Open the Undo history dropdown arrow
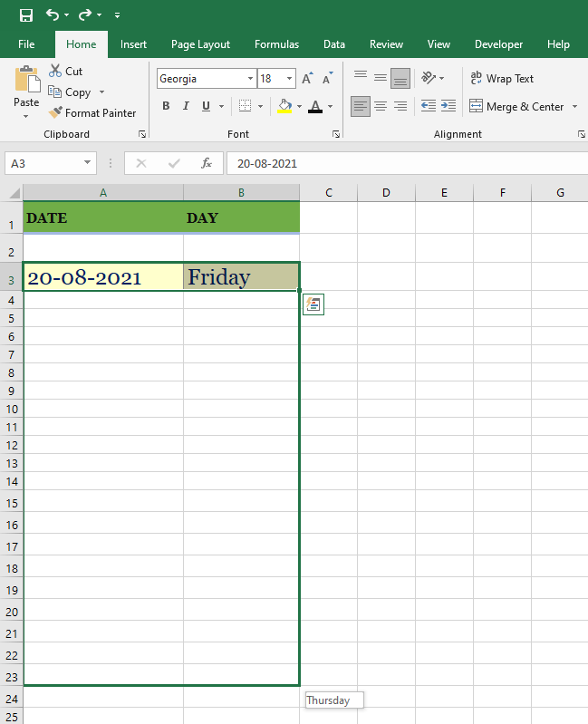Viewport: 588px width, 724px height. click(x=67, y=15)
